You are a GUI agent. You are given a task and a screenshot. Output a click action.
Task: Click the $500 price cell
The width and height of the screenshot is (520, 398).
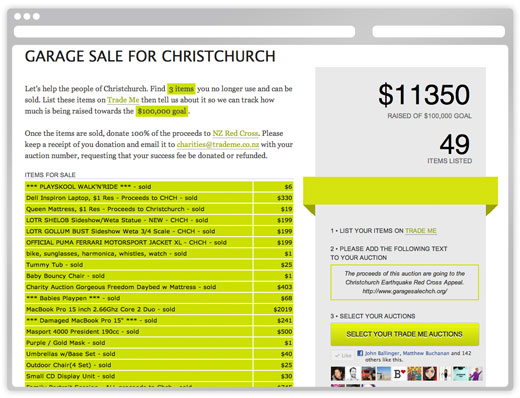[x=273, y=332]
